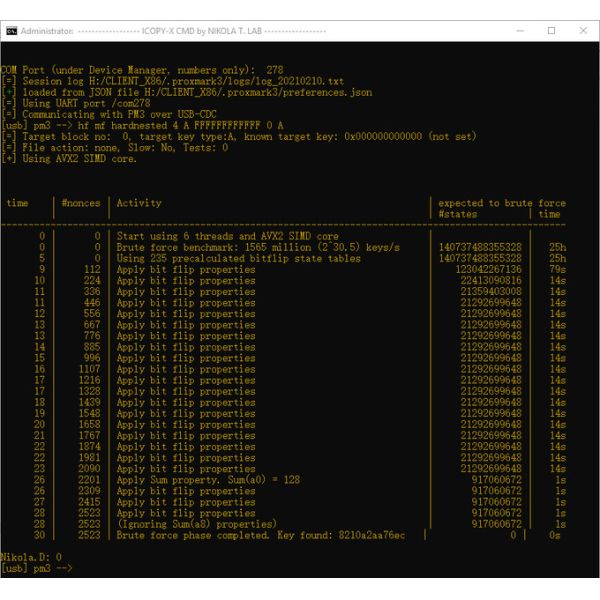Click the 'expected to brute force' header
This screenshot has width=600, height=600.
(501, 203)
